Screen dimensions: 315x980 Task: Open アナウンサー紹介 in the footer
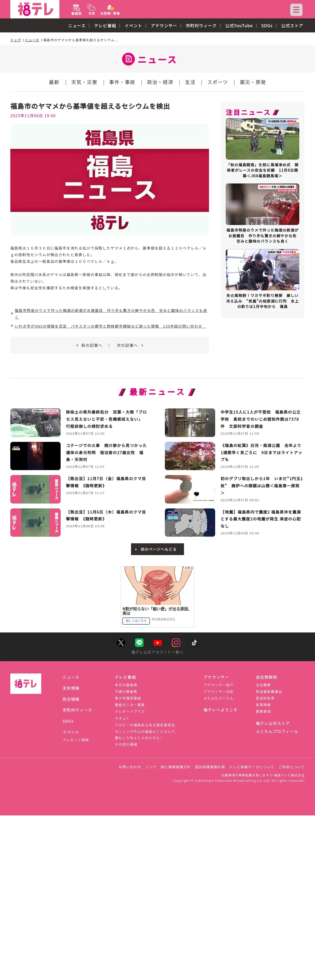point(218,685)
